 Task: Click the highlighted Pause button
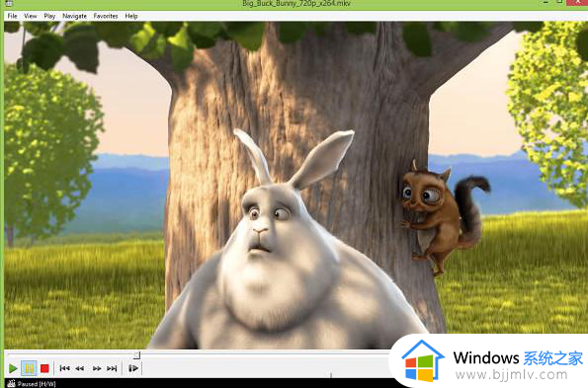point(29,368)
